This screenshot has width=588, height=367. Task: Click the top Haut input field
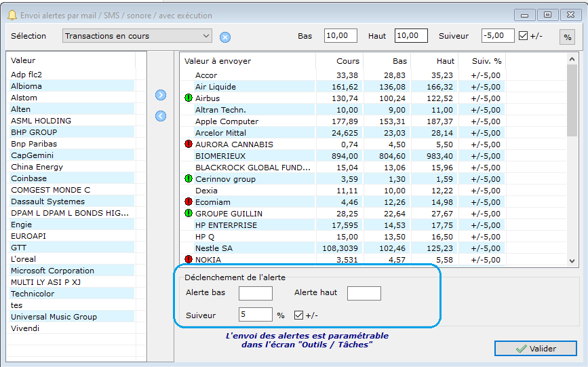pos(411,36)
